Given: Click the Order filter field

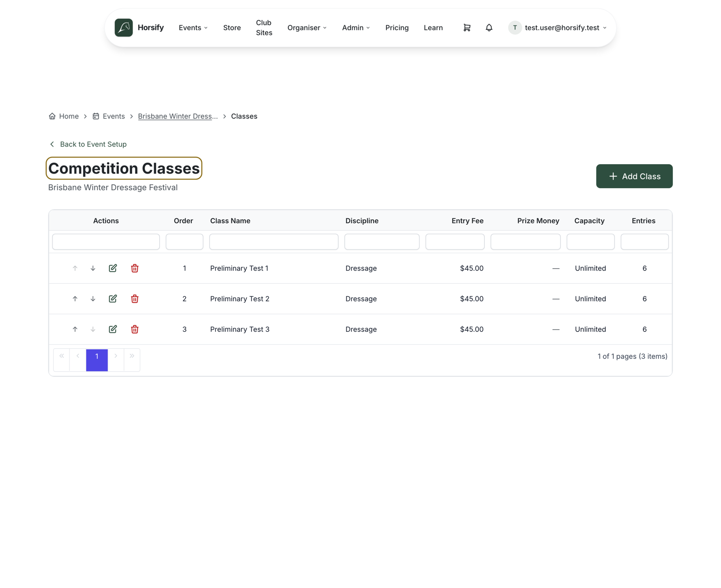Looking at the screenshot, I should point(185,242).
